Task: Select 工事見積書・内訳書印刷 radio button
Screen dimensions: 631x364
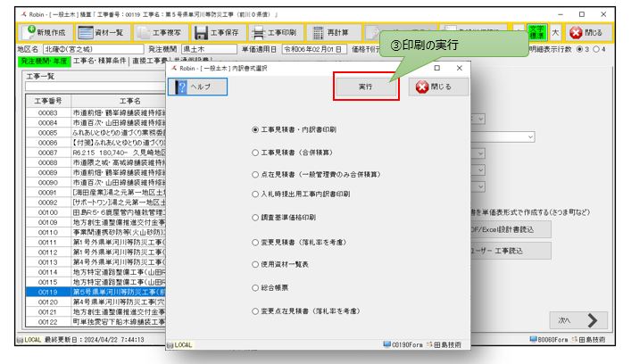Action: click(294, 129)
